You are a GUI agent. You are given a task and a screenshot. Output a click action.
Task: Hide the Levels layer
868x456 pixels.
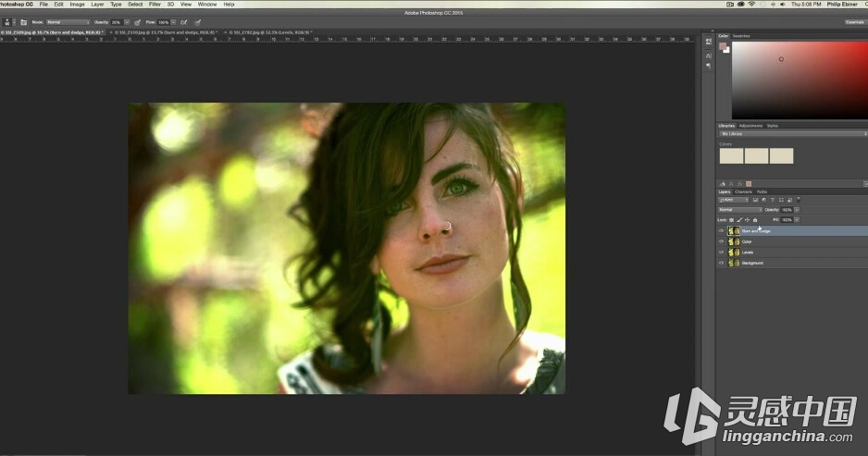(721, 253)
